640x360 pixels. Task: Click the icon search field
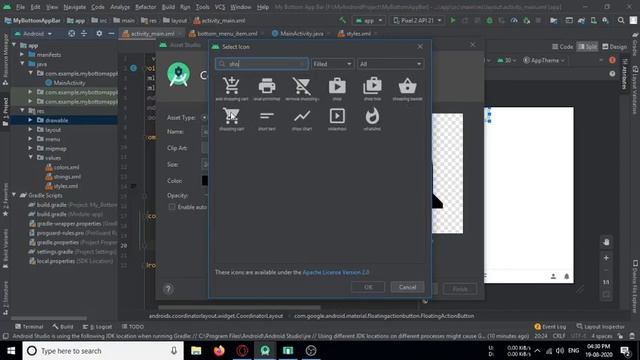[262, 64]
